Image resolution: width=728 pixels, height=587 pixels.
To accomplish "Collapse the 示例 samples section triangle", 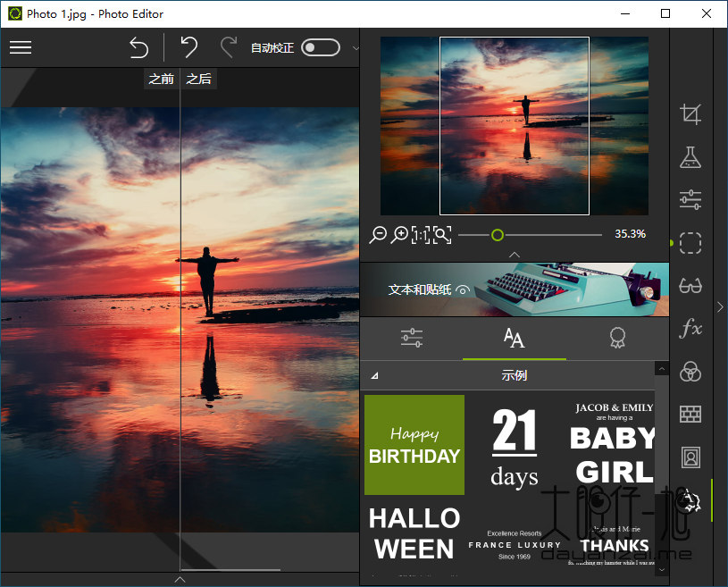I will tap(374, 376).
